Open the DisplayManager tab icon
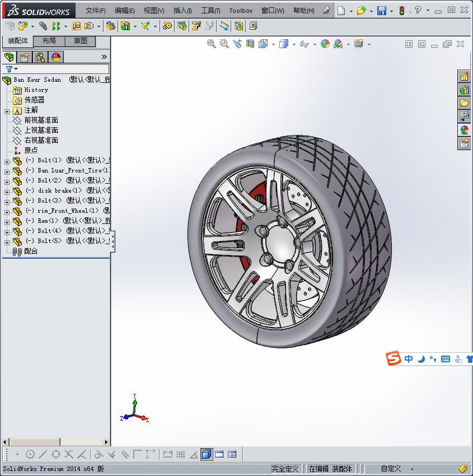473x476 pixels. pyautogui.click(x=56, y=57)
